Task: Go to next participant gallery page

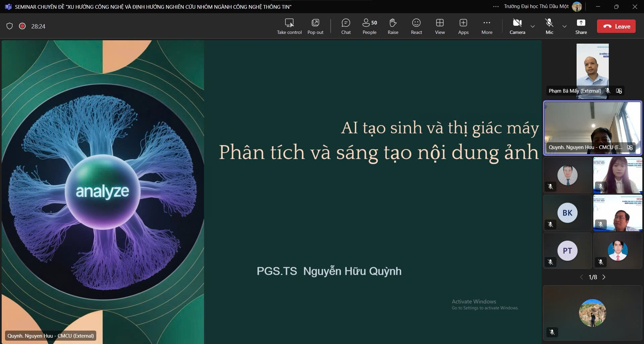Action: [604, 277]
